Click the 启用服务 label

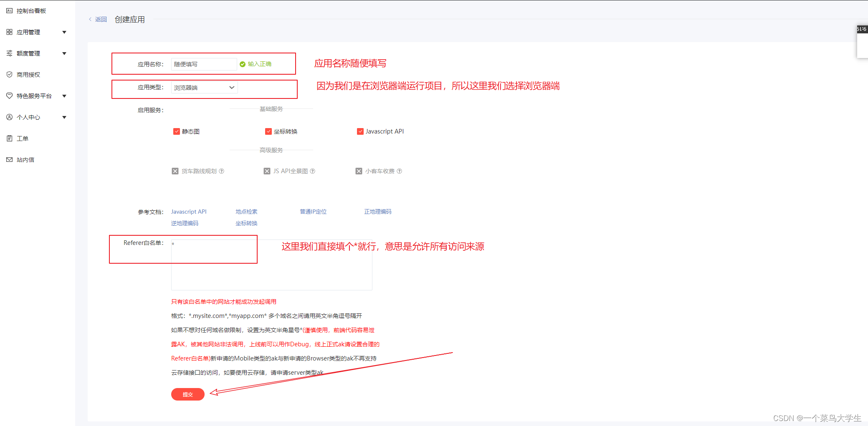(151, 110)
